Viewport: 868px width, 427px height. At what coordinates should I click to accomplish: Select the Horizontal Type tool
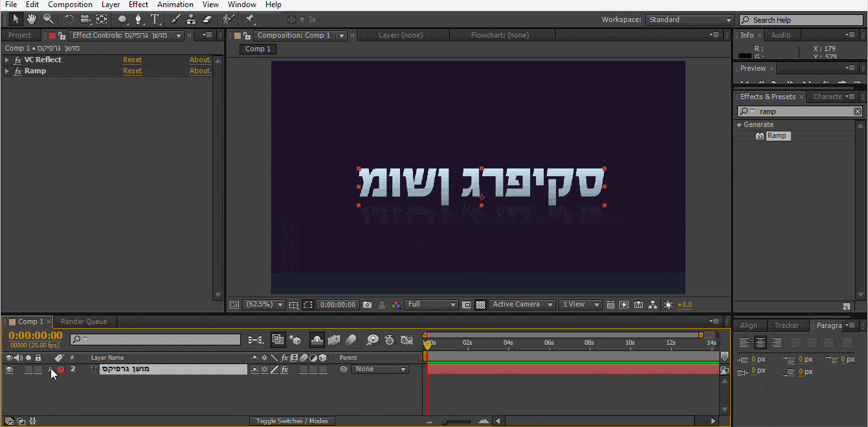pyautogui.click(x=155, y=19)
